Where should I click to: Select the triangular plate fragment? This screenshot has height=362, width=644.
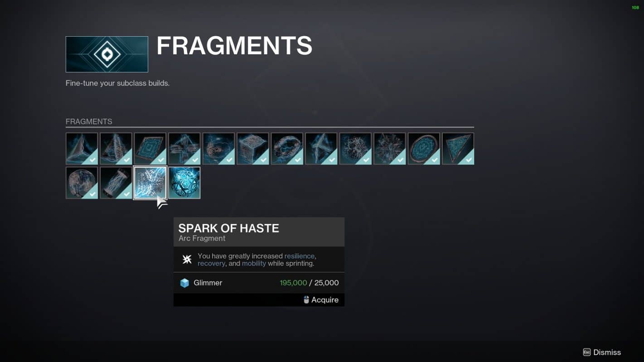point(458,149)
